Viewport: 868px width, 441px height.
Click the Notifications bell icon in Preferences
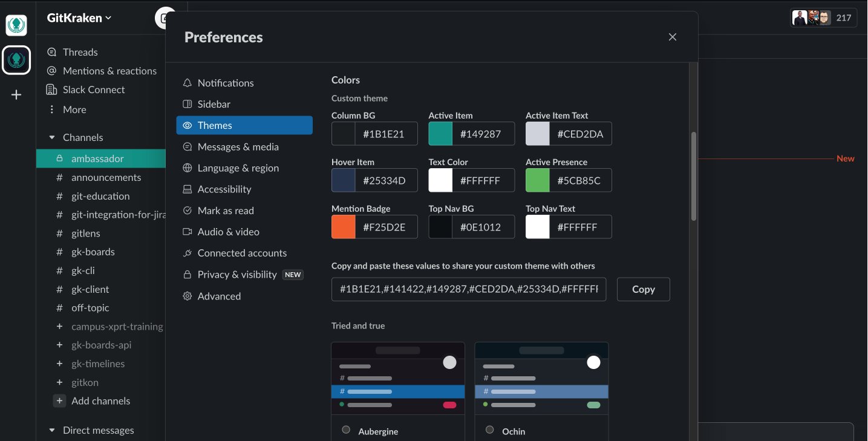pyautogui.click(x=188, y=83)
